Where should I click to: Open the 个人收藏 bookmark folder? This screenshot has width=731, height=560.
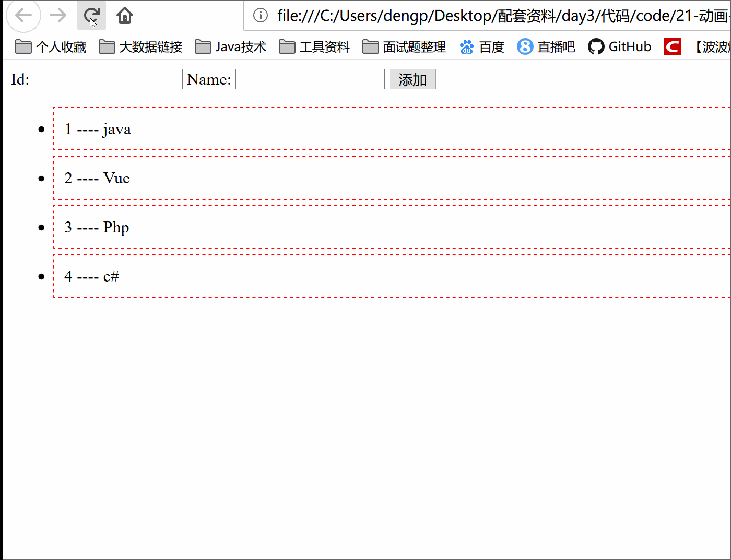pos(51,47)
